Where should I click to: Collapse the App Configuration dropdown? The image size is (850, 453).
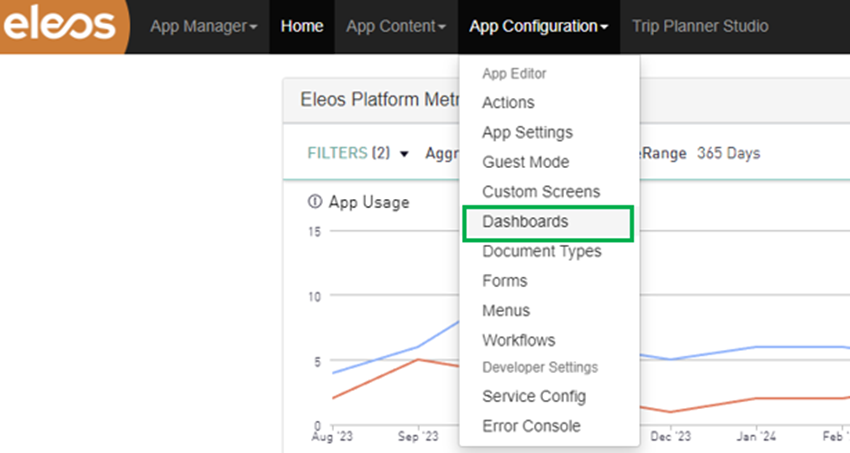pyautogui.click(x=539, y=27)
